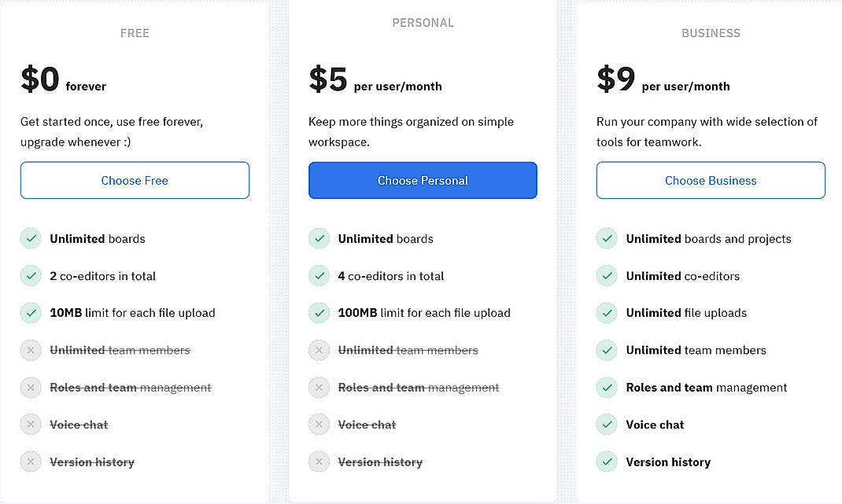
Task: Toggle the Roles and team management item in Personal
Action: (x=417, y=388)
